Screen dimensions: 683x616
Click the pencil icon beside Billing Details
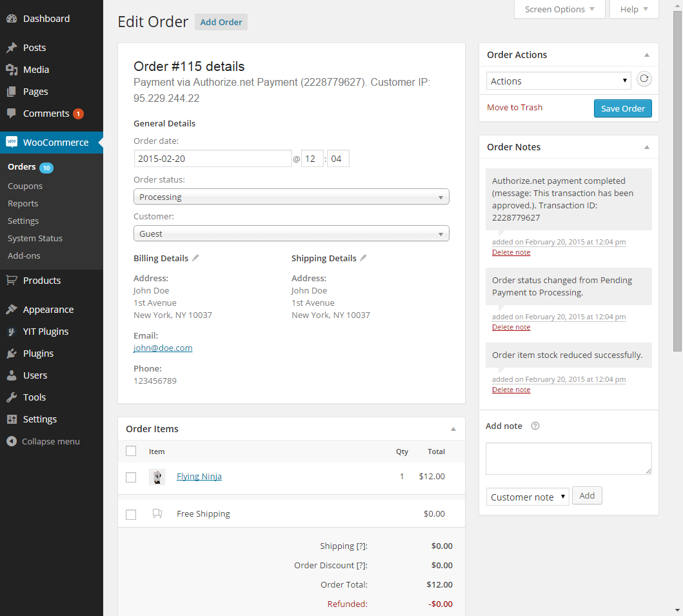click(195, 258)
